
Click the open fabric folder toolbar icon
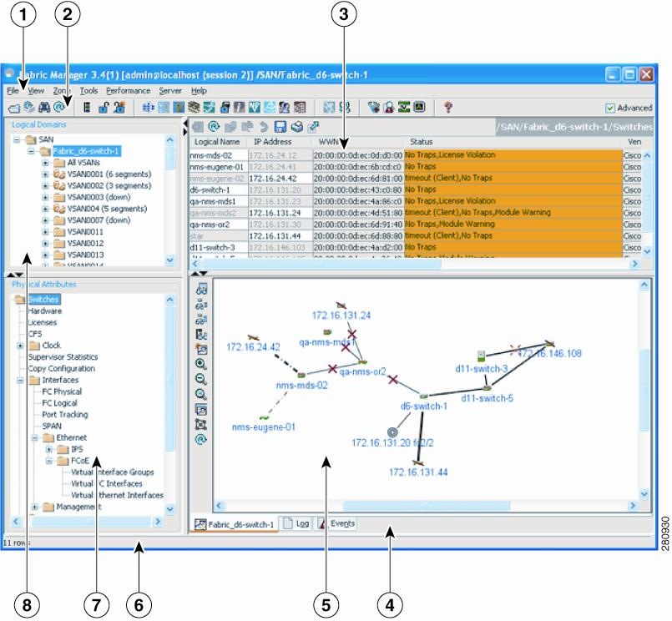click(14, 108)
